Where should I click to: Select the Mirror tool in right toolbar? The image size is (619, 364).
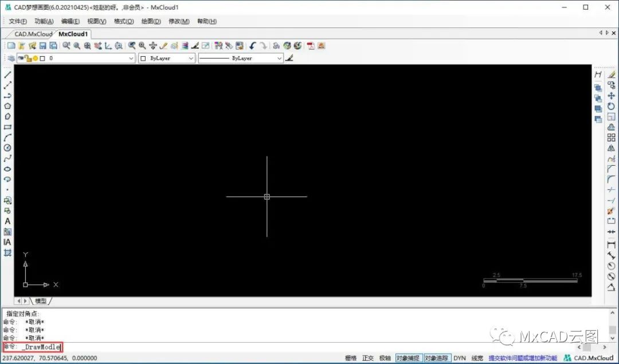611,148
